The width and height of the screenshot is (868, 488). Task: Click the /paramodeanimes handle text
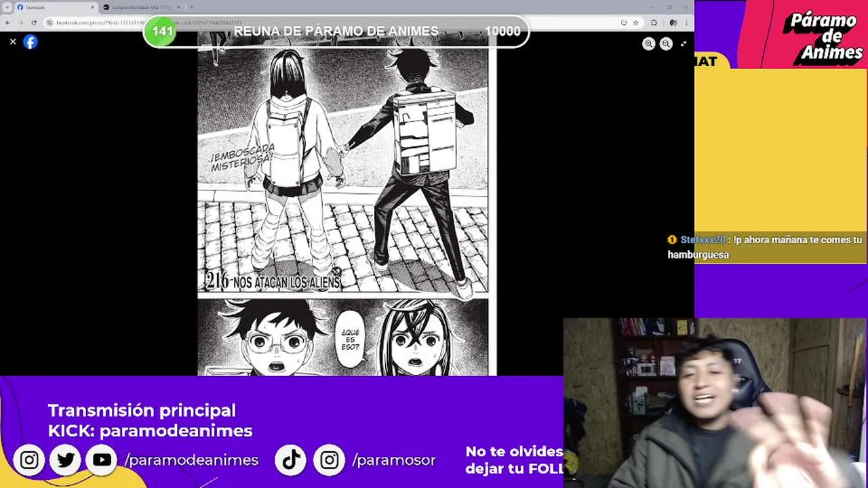tap(191, 460)
